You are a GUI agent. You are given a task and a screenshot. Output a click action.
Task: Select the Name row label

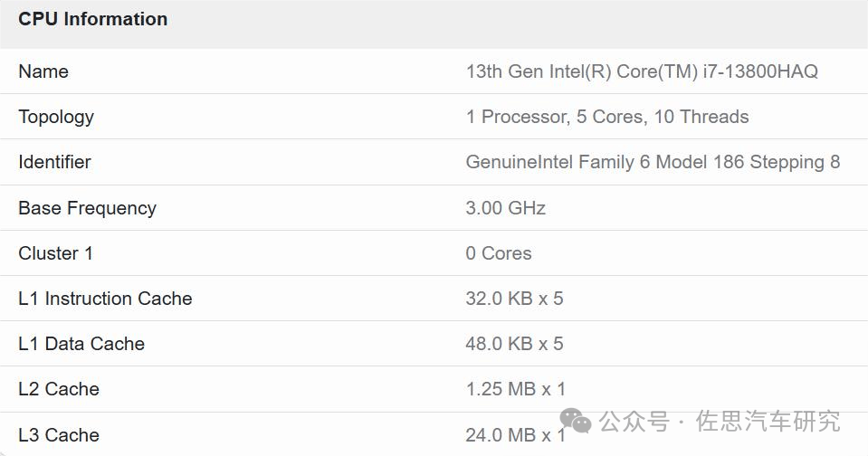[43, 71]
